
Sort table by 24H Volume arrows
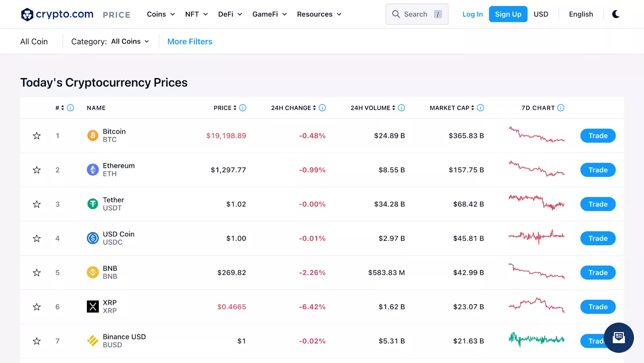(x=394, y=108)
